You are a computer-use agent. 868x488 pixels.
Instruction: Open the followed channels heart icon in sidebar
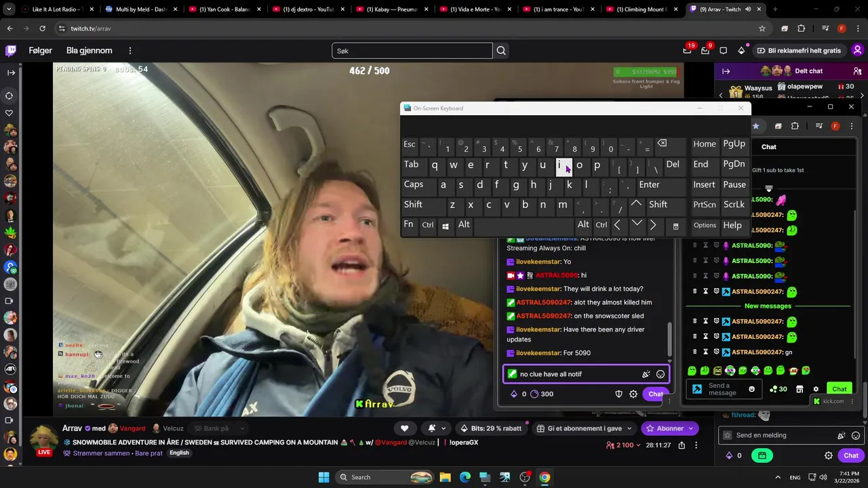pyautogui.click(x=9, y=113)
